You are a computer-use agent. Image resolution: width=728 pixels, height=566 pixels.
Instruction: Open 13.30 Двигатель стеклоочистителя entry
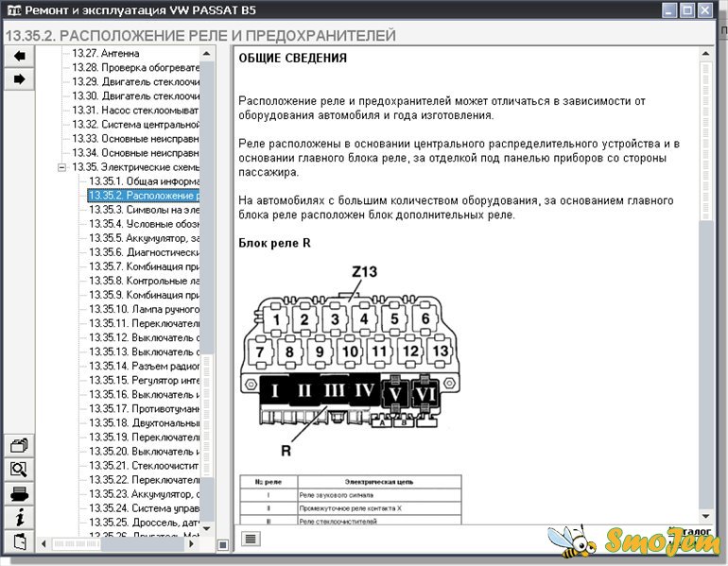tap(135, 96)
